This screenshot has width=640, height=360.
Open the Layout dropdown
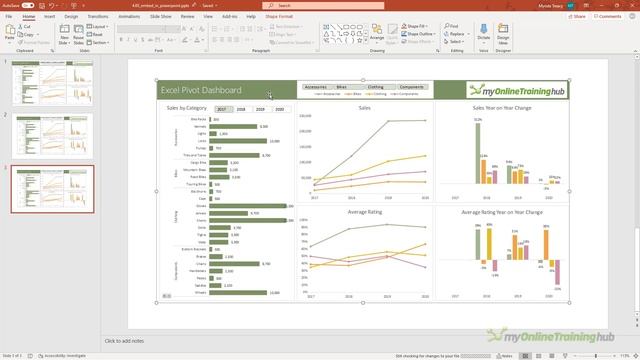(x=98, y=27)
